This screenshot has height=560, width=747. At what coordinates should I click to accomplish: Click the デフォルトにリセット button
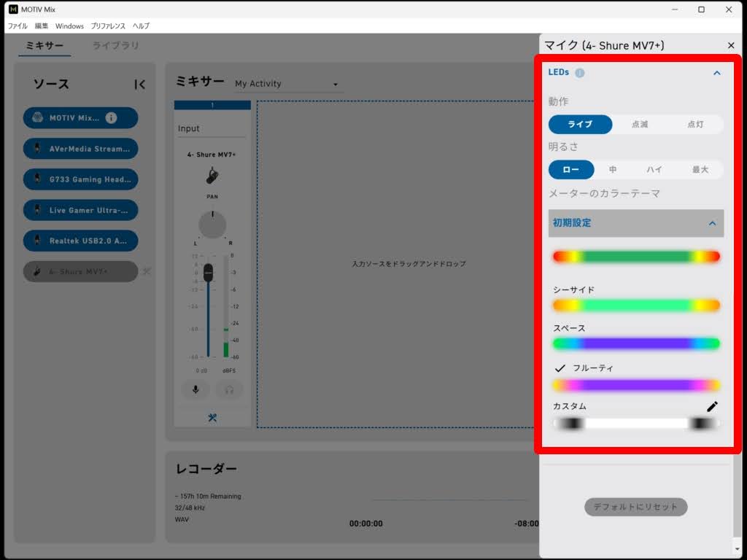point(635,507)
